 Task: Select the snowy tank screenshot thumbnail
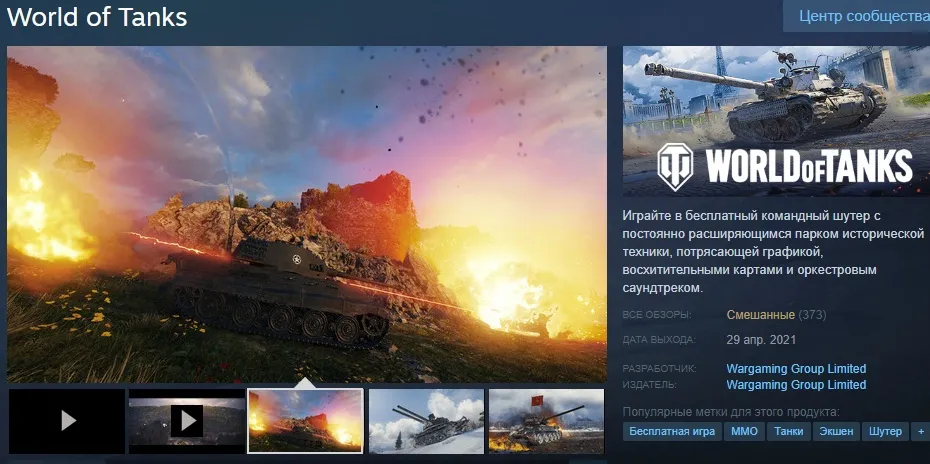pyautogui.click(x=426, y=421)
